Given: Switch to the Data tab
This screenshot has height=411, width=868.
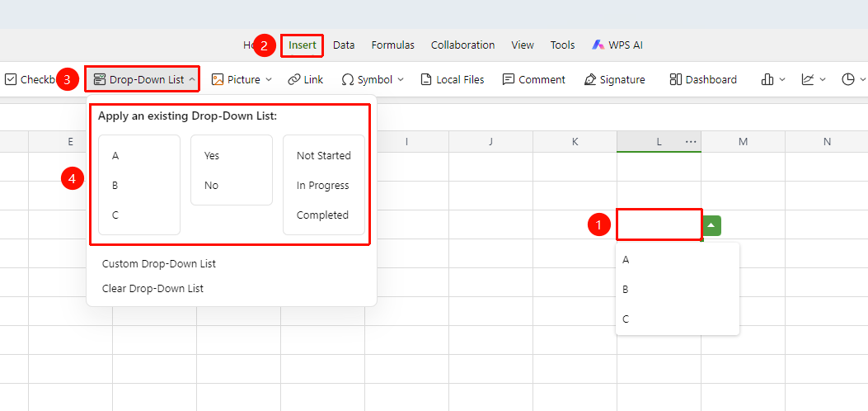Looking at the screenshot, I should point(344,45).
